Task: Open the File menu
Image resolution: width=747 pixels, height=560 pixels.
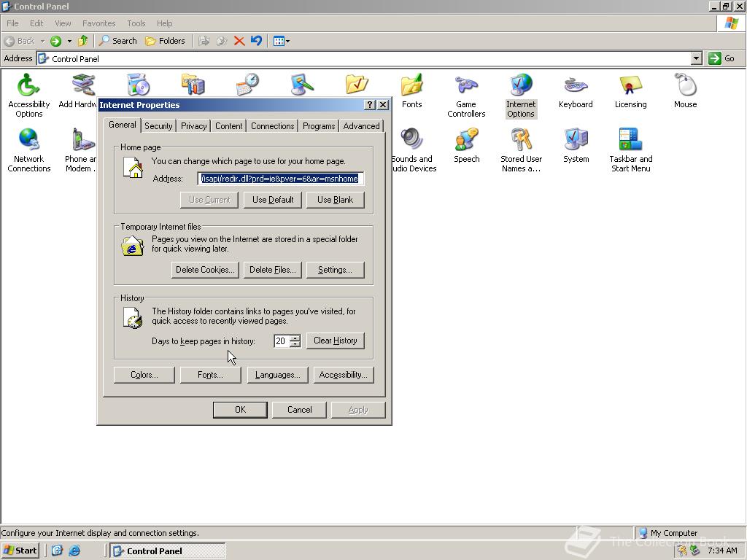Action: 12,23
